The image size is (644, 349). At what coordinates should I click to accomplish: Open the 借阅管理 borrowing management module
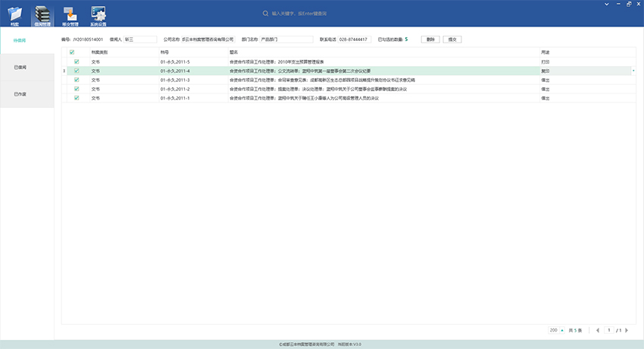click(42, 16)
